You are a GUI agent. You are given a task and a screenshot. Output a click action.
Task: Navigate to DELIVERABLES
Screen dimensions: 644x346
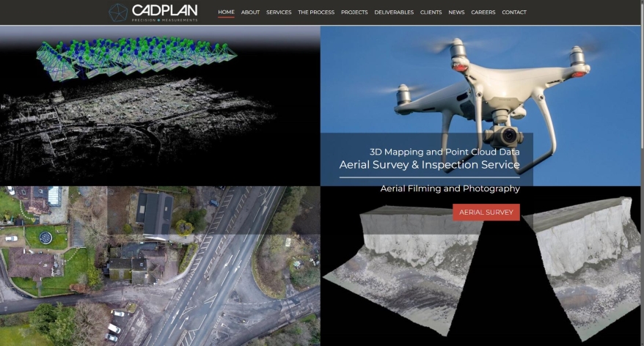click(x=394, y=12)
